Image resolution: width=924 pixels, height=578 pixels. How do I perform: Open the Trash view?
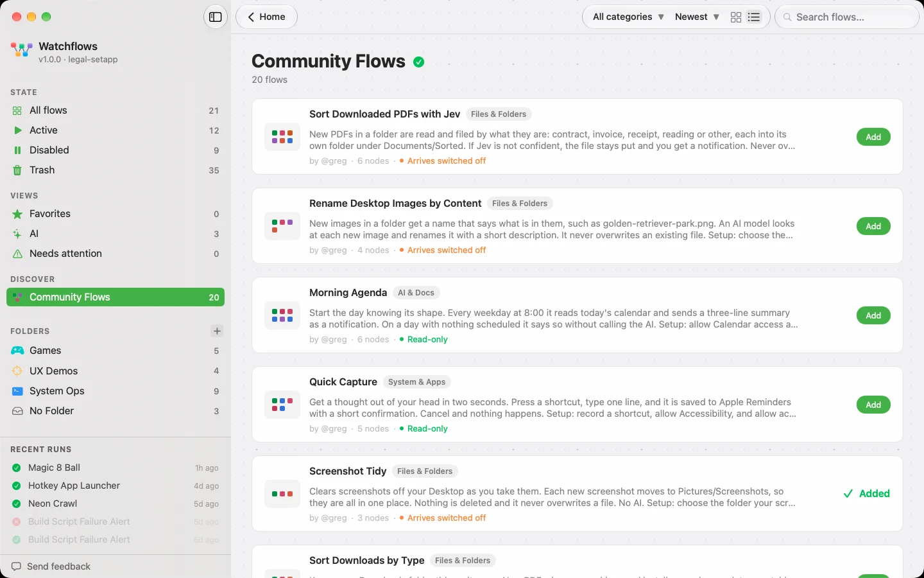tap(116, 170)
